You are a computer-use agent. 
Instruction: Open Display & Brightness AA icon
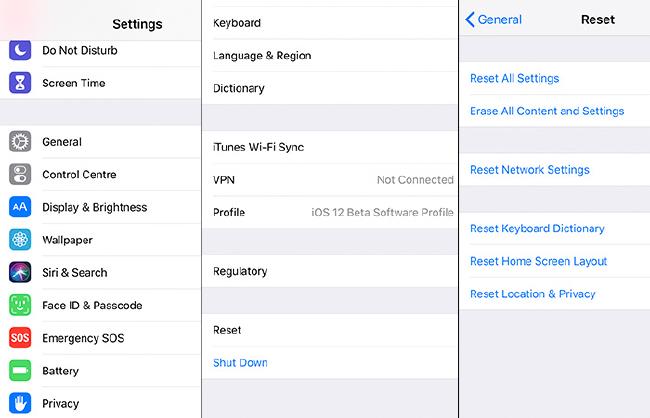[x=20, y=208]
